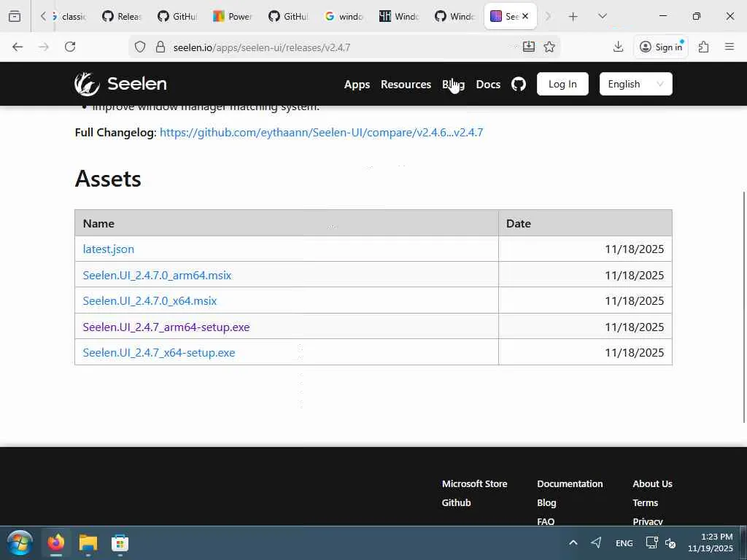Bookmark this page with star icon
The width and height of the screenshot is (747, 560).
549,47
